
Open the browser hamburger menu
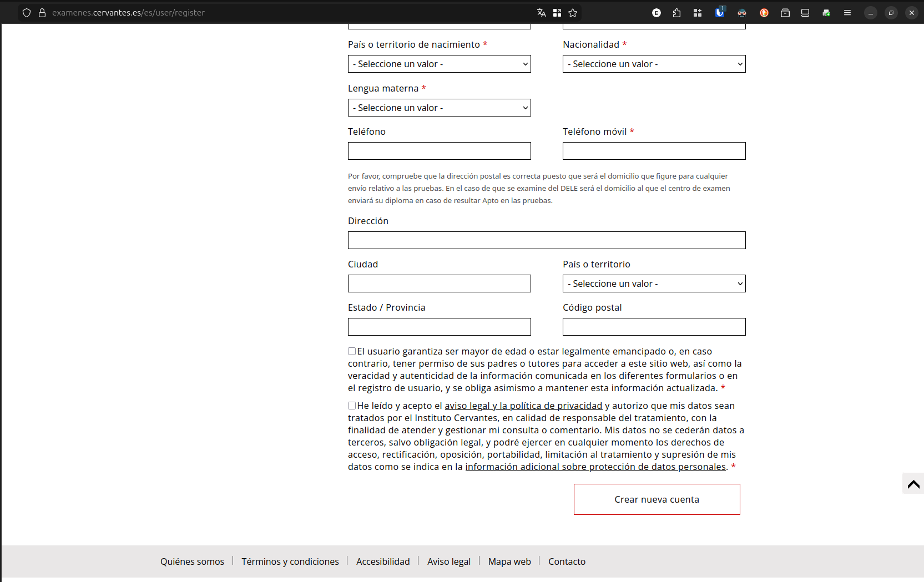[847, 12]
